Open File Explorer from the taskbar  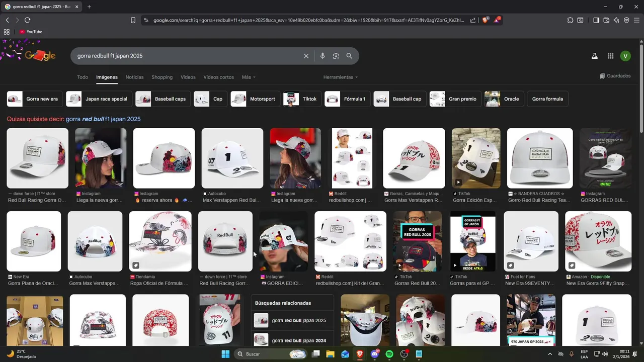330,354
